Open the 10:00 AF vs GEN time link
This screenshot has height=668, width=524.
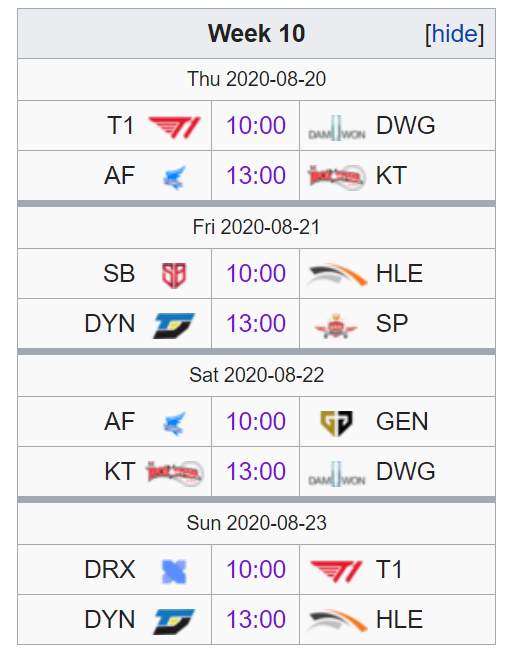coord(256,422)
